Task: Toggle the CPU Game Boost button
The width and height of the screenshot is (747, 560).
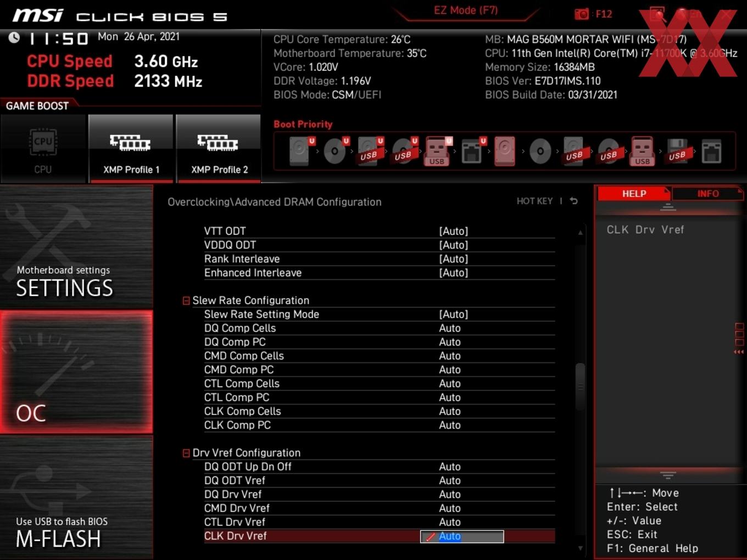Action: point(43,148)
